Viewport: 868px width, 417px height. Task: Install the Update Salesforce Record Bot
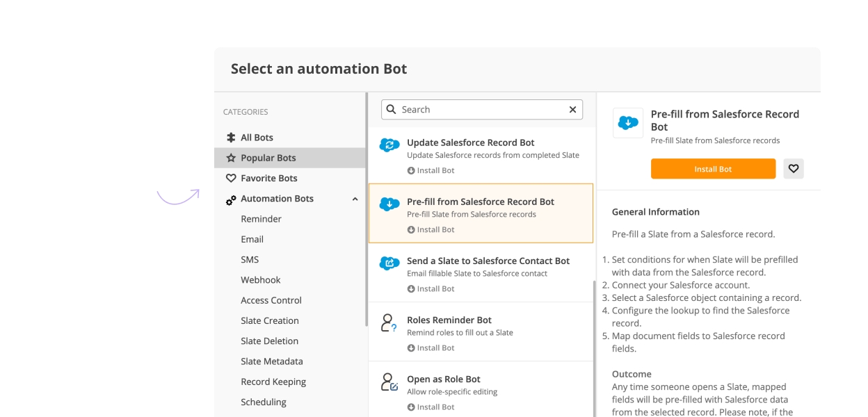coord(431,170)
